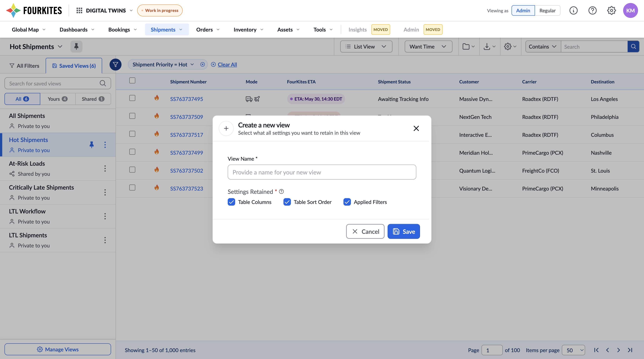Go to the next page arrow
644x359 pixels.
(618, 350)
